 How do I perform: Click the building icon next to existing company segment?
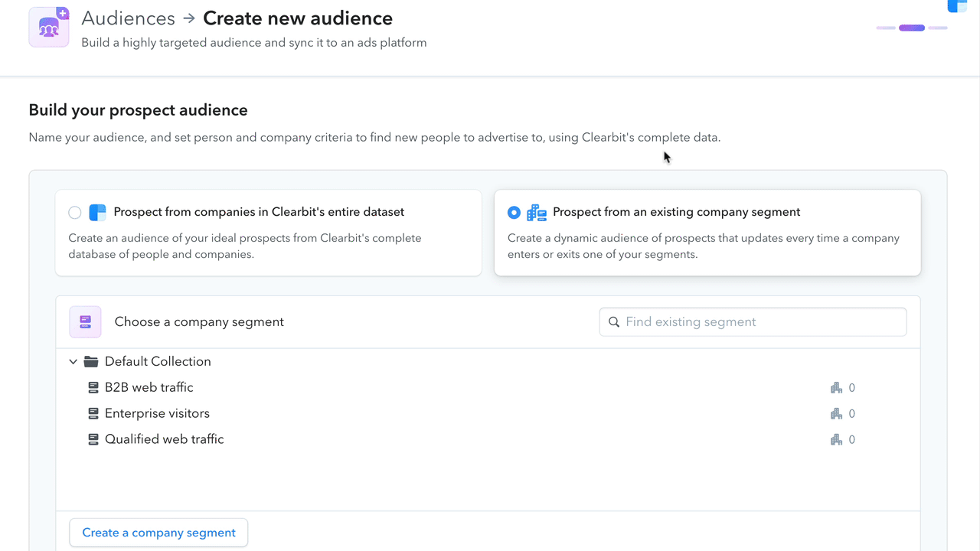pyautogui.click(x=536, y=212)
